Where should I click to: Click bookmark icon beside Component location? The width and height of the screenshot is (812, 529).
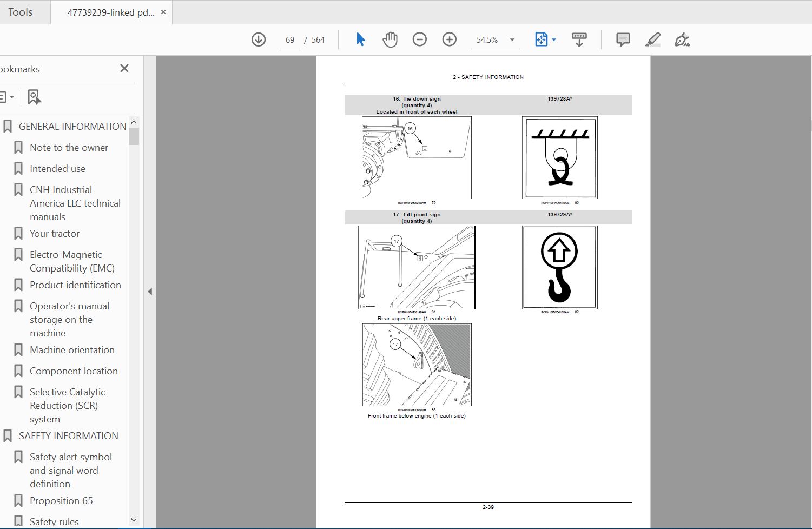click(x=18, y=371)
